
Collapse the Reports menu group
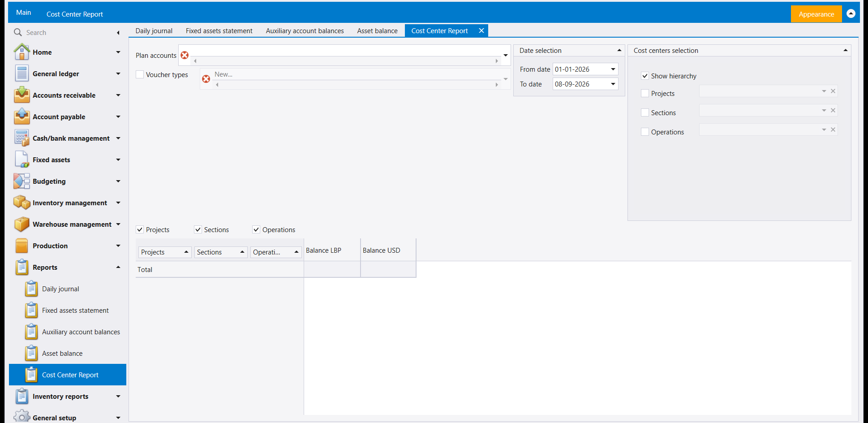pos(118,267)
